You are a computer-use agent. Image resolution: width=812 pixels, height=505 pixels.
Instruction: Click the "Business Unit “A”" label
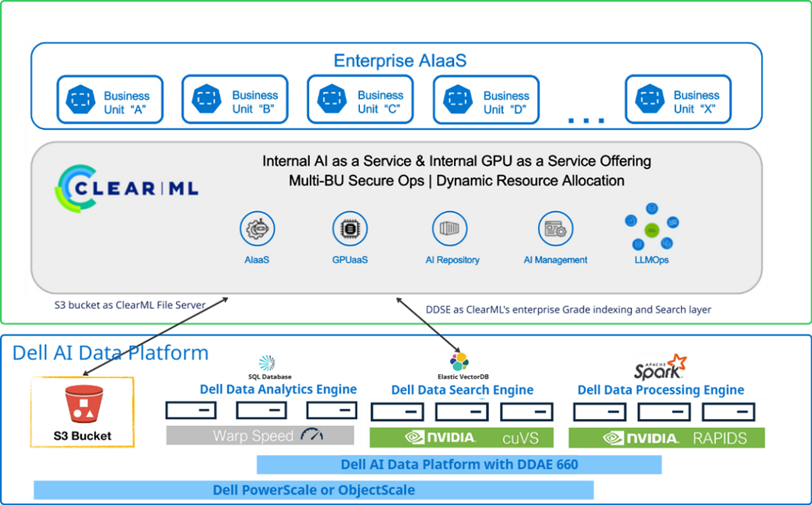(x=127, y=102)
